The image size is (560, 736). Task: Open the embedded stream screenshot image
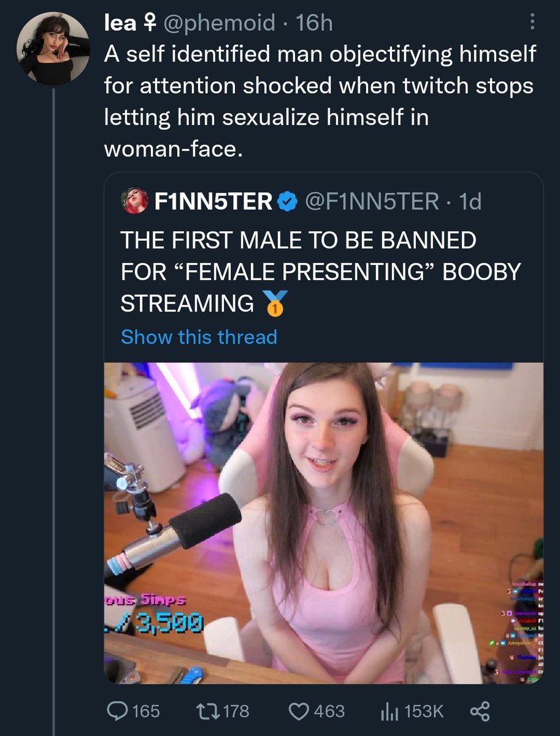[323, 523]
